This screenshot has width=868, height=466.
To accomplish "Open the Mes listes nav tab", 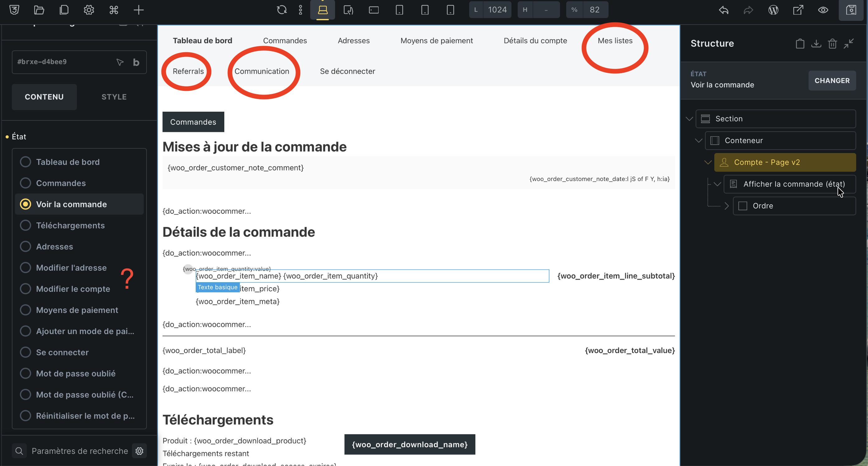I will click(x=615, y=40).
